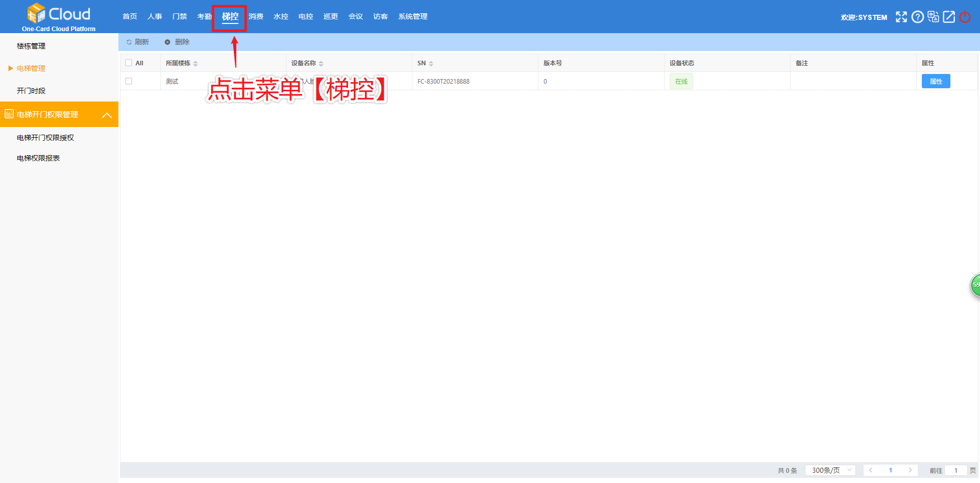This screenshot has height=483, width=980.
Task: Click the blue 属性 button in row
Action: [936, 82]
